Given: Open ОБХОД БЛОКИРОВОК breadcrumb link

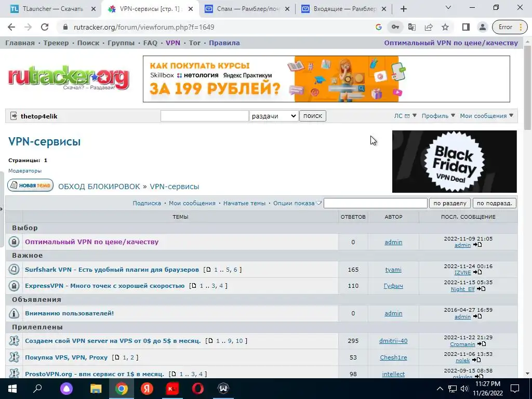Looking at the screenshot, I should [99, 187].
